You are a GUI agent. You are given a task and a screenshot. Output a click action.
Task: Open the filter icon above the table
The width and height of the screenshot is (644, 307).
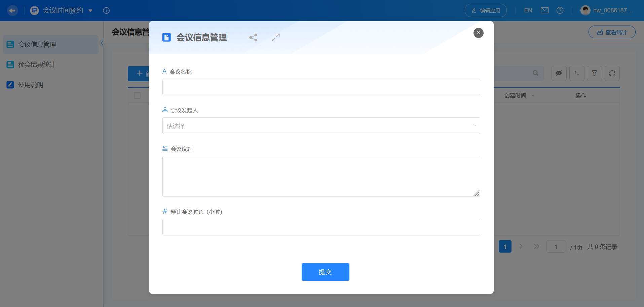594,73
